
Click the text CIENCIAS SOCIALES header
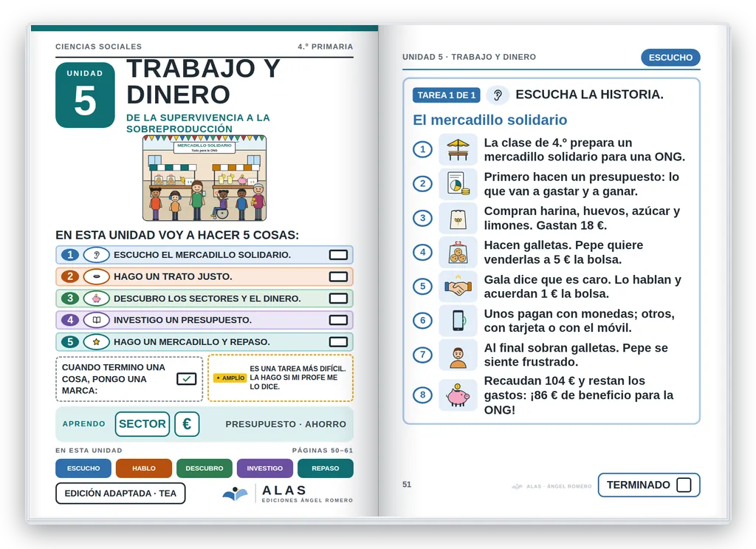pos(98,47)
